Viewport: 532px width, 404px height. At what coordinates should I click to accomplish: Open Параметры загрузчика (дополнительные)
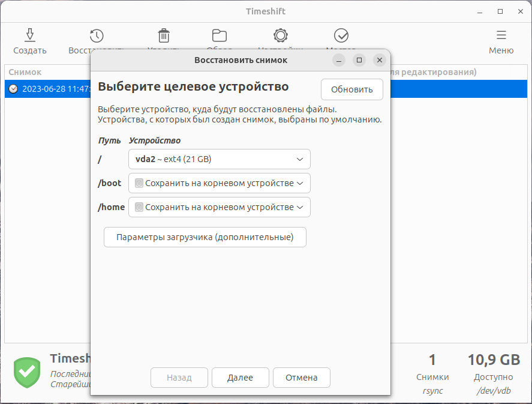click(x=205, y=237)
